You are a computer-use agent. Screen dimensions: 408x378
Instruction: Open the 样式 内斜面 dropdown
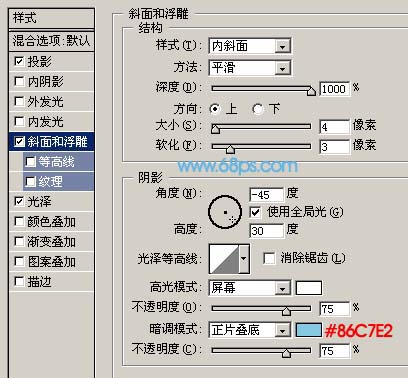pos(282,46)
